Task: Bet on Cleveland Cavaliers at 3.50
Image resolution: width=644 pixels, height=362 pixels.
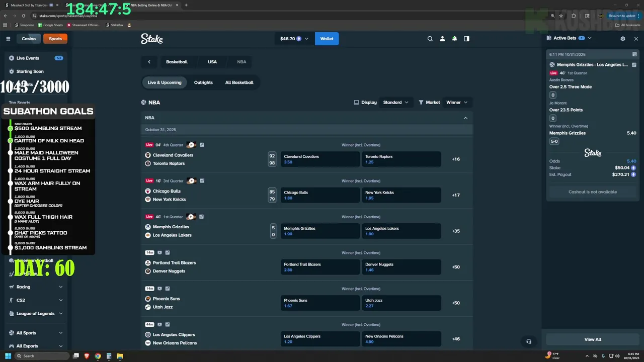Action: (x=320, y=159)
